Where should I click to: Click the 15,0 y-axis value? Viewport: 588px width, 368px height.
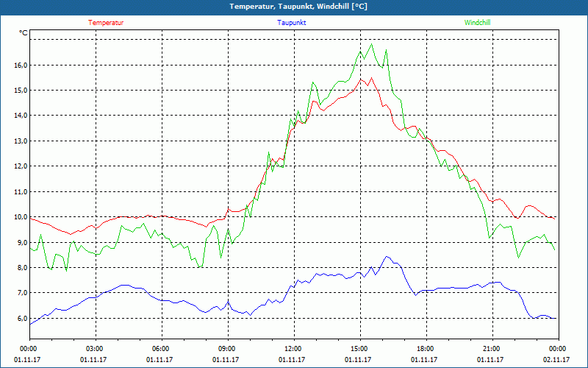[21, 91]
